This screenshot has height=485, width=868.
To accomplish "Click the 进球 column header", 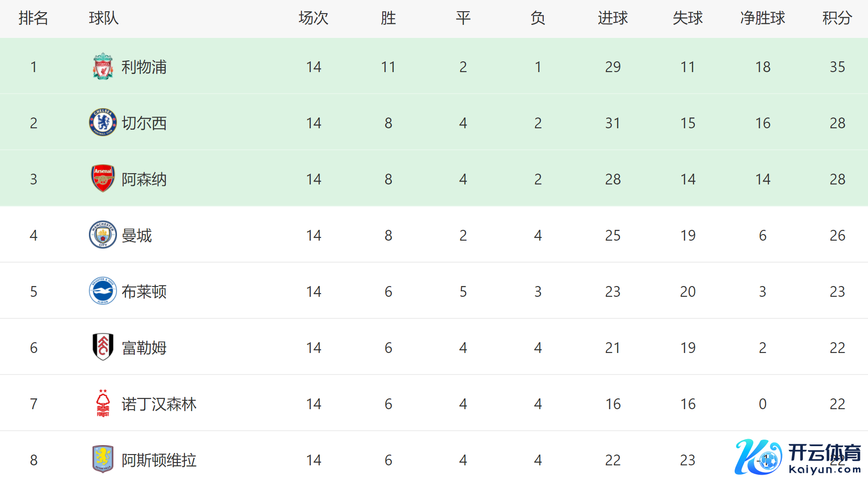I will pyautogui.click(x=613, y=18).
